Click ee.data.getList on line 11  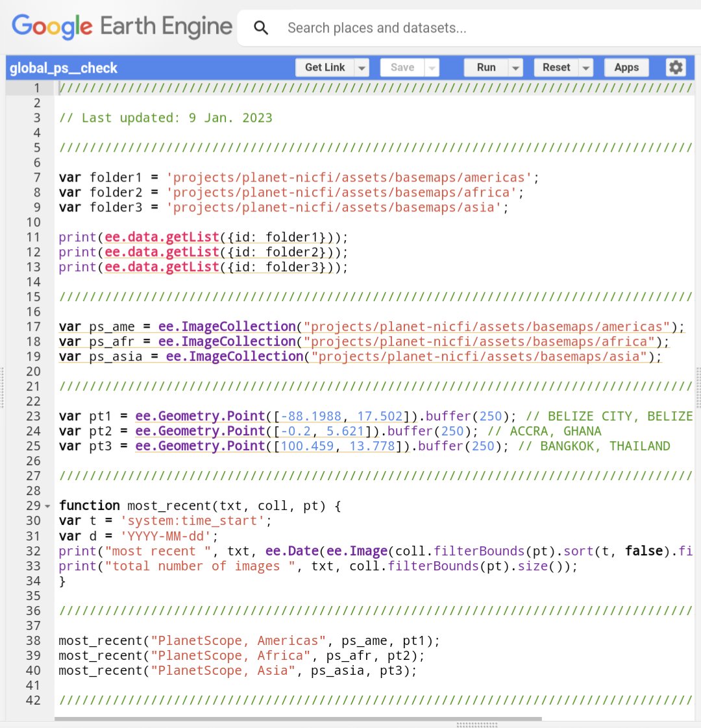[x=162, y=237]
